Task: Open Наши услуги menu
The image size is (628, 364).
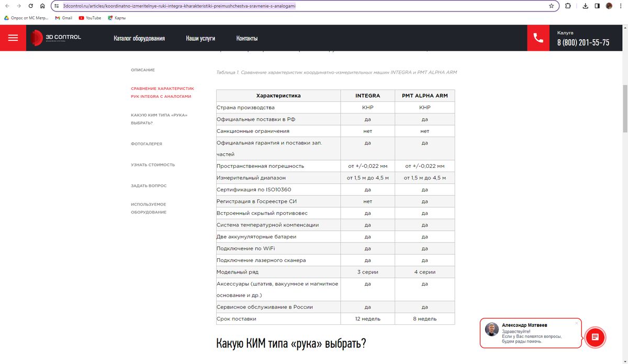Action: [x=200, y=38]
